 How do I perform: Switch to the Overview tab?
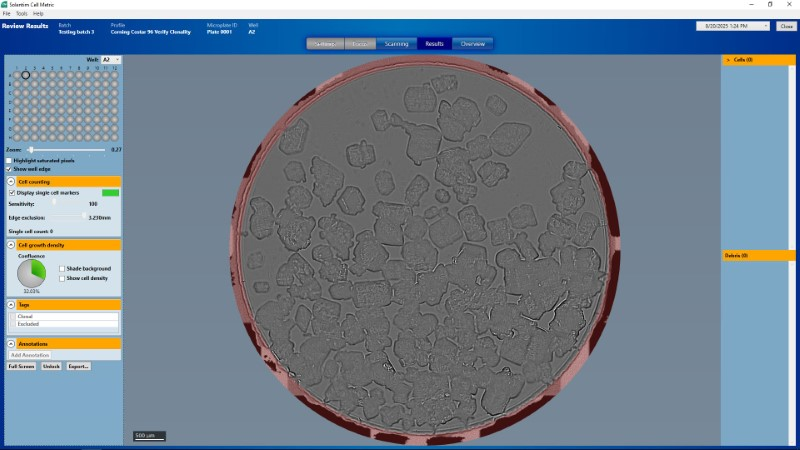click(x=472, y=44)
